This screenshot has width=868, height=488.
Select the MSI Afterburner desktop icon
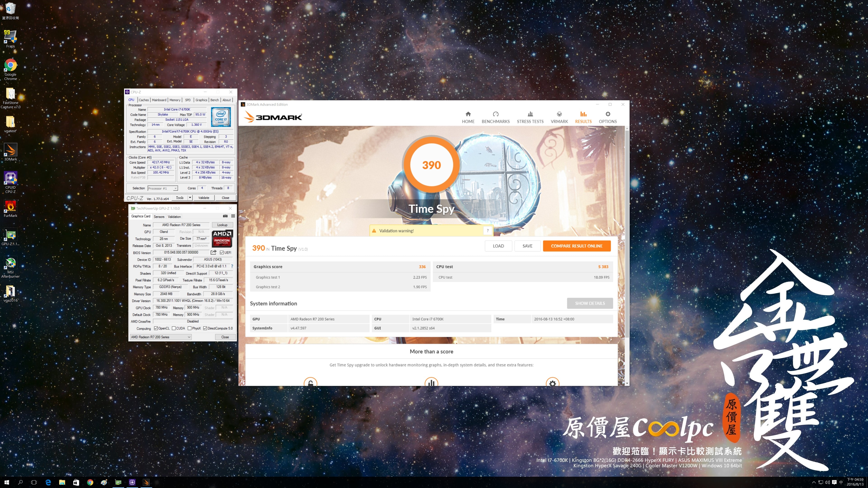coord(10,267)
